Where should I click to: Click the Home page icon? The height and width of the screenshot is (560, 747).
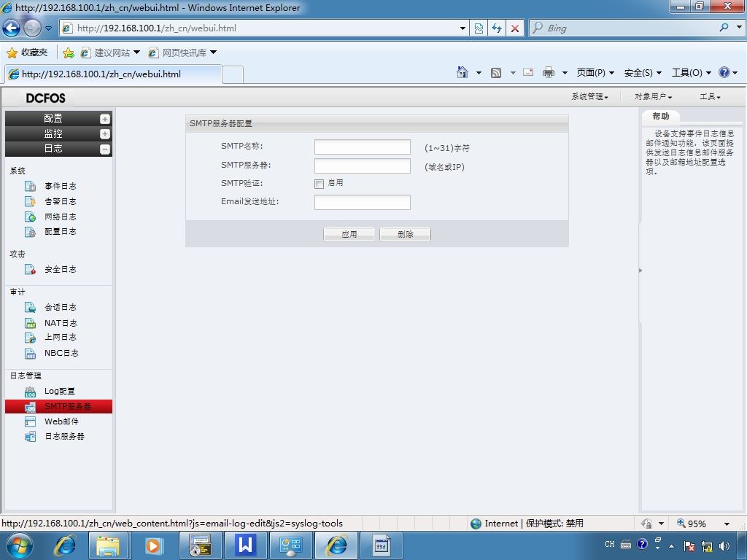coord(462,72)
